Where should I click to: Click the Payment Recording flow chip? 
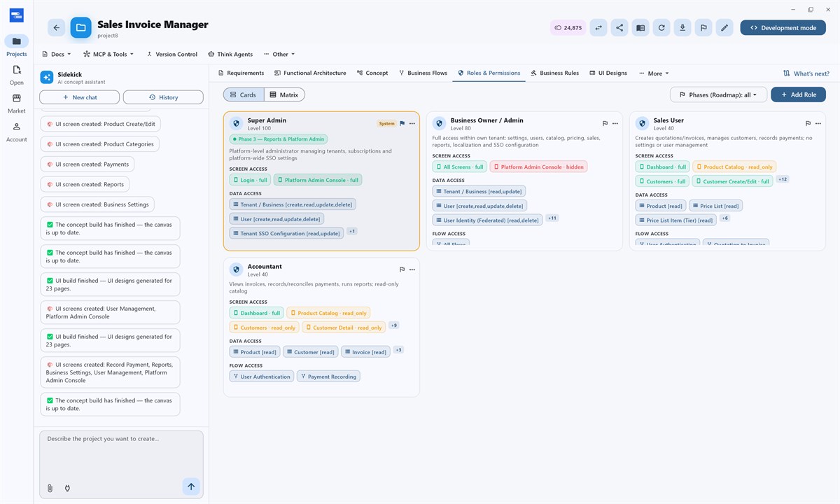click(x=328, y=376)
